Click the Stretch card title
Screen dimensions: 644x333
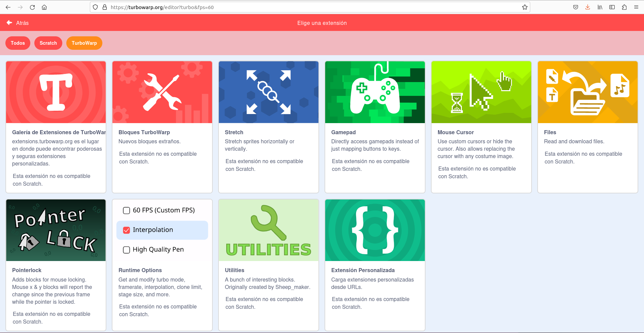234,132
